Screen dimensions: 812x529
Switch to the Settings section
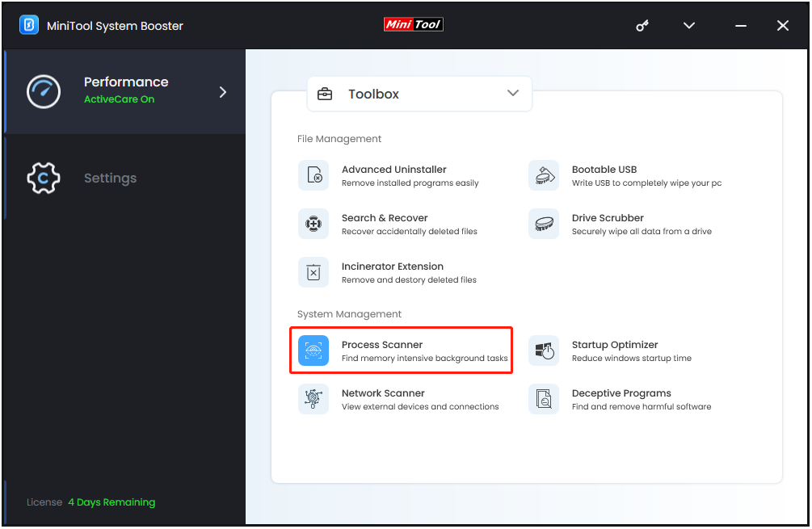(110, 178)
